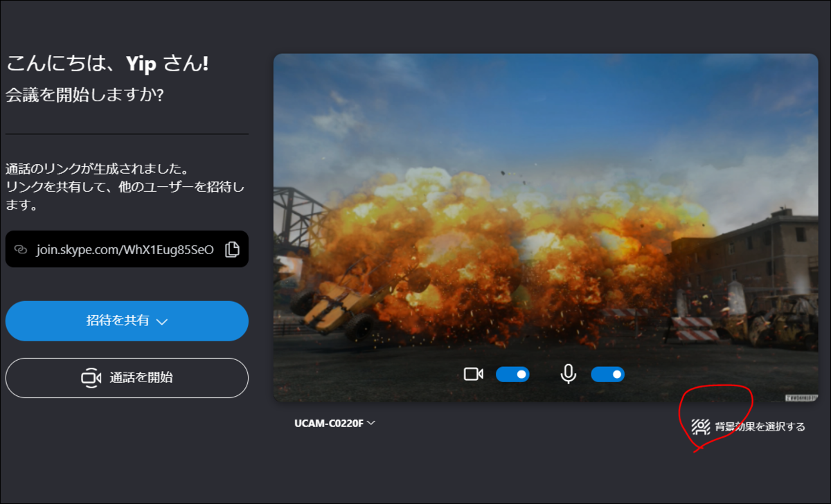The width and height of the screenshot is (831, 504).
Task: Expand the UCAM-C0220F camera dropdown
Action: pos(335,423)
